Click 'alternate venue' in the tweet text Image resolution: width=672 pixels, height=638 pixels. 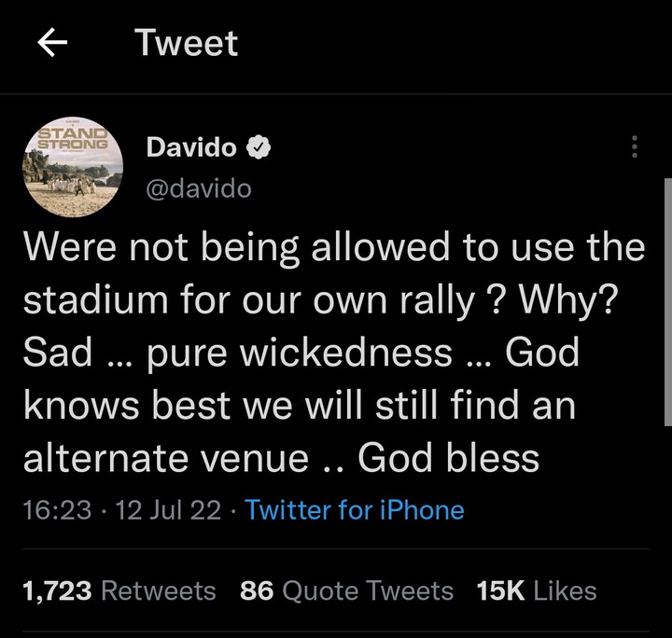pos(165,458)
